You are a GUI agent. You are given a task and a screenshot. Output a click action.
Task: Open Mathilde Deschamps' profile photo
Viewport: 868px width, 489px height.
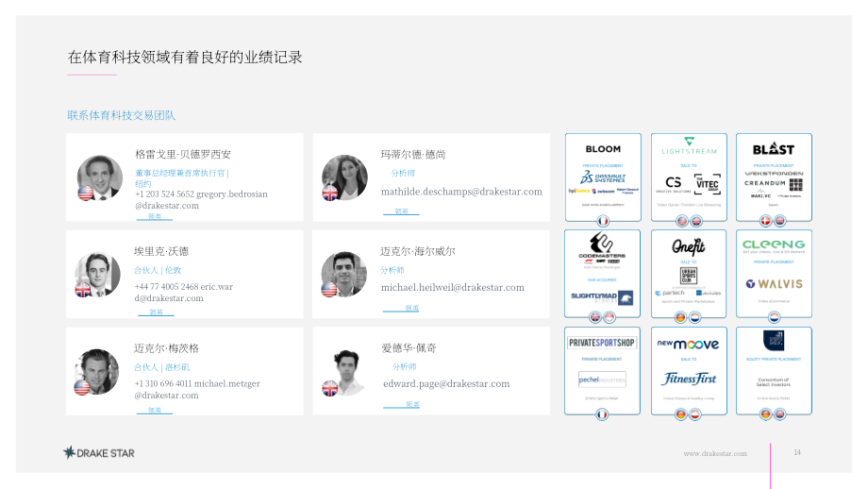[x=344, y=177]
